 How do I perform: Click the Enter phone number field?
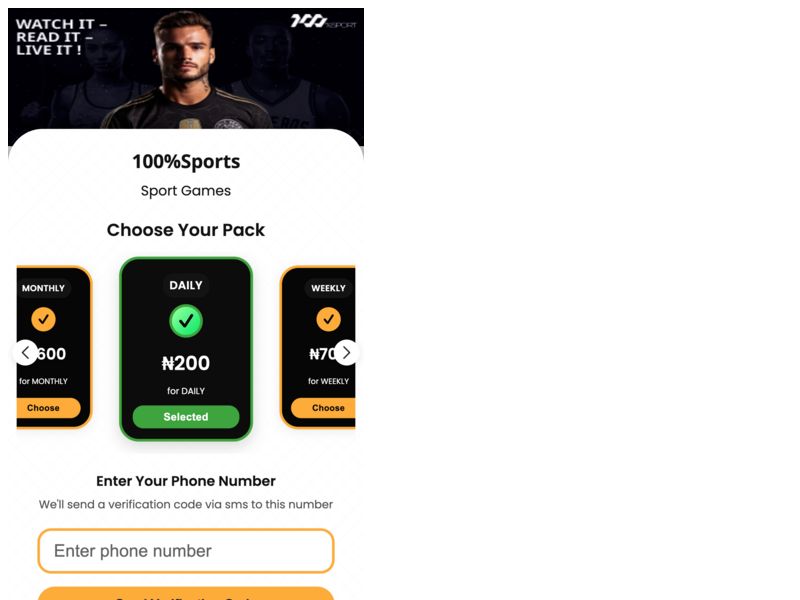click(x=186, y=551)
